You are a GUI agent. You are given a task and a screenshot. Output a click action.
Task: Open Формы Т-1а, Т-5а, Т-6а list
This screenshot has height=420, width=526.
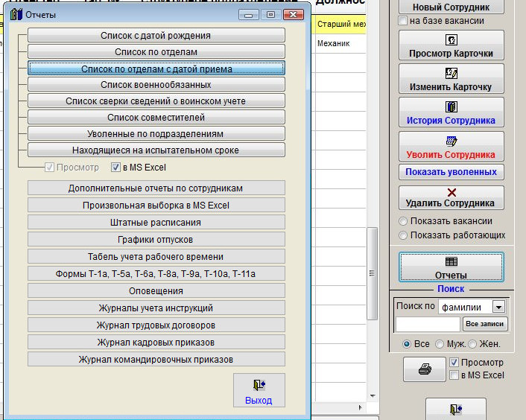coord(156,273)
